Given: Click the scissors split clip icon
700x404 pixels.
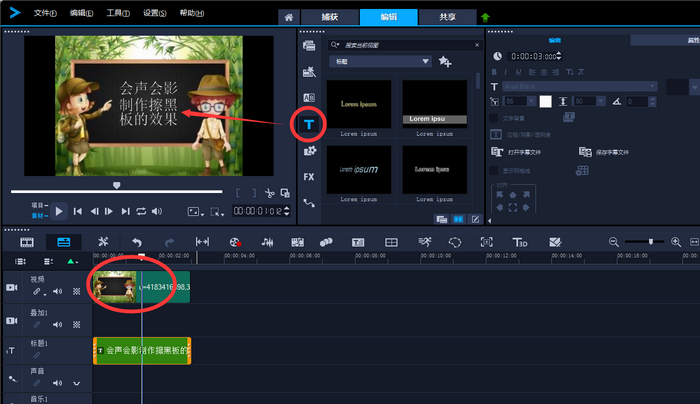Looking at the screenshot, I should 270,193.
